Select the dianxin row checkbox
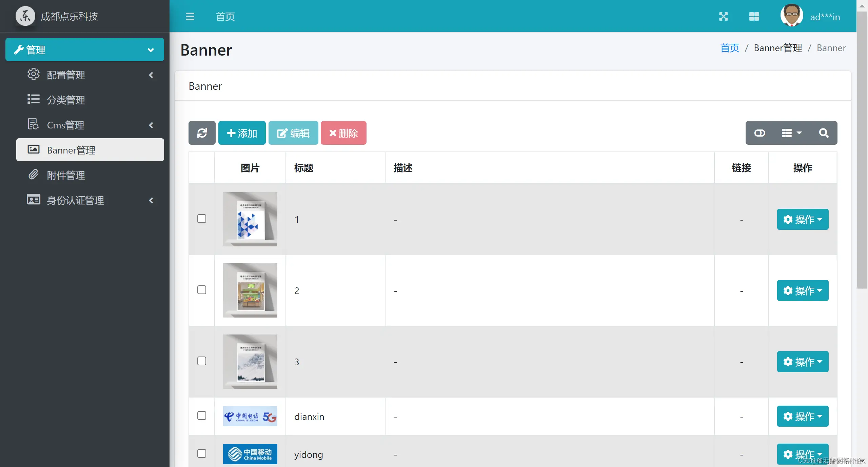The width and height of the screenshot is (868, 467). (x=202, y=415)
